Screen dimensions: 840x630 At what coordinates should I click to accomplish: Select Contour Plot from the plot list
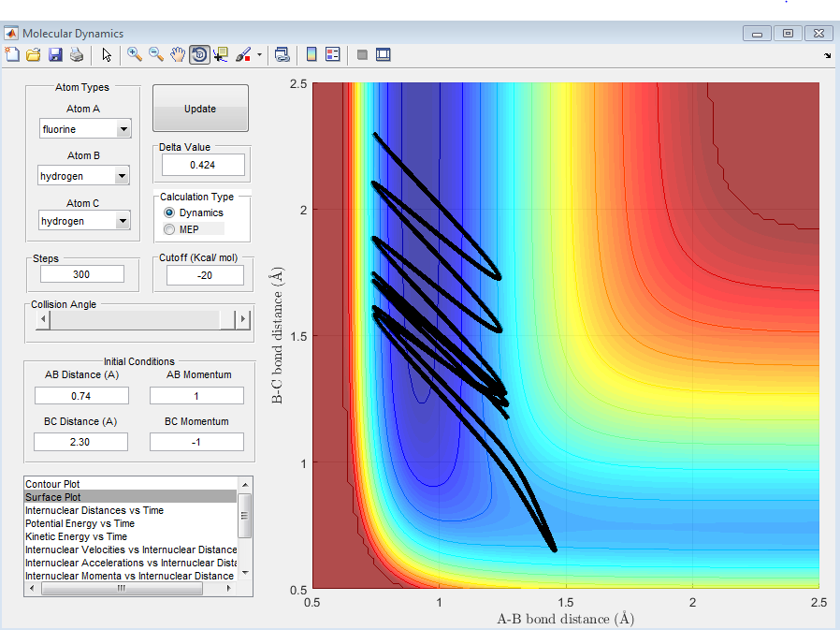52,484
